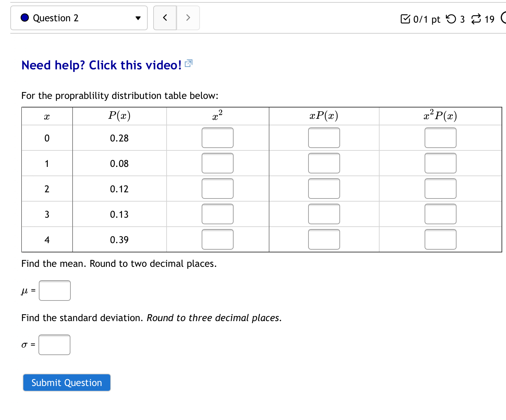Open the external link icon after the video link

[188, 63]
